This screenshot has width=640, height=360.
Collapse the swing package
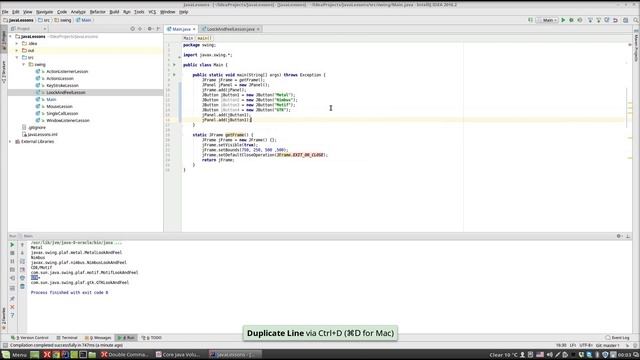(24, 64)
